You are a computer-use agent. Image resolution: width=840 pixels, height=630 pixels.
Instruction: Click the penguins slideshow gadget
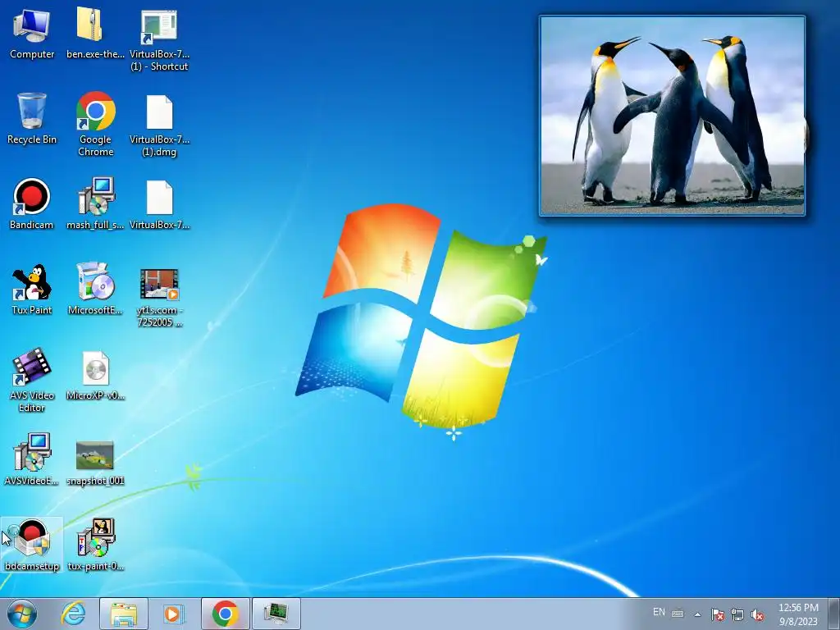coord(673,116)
